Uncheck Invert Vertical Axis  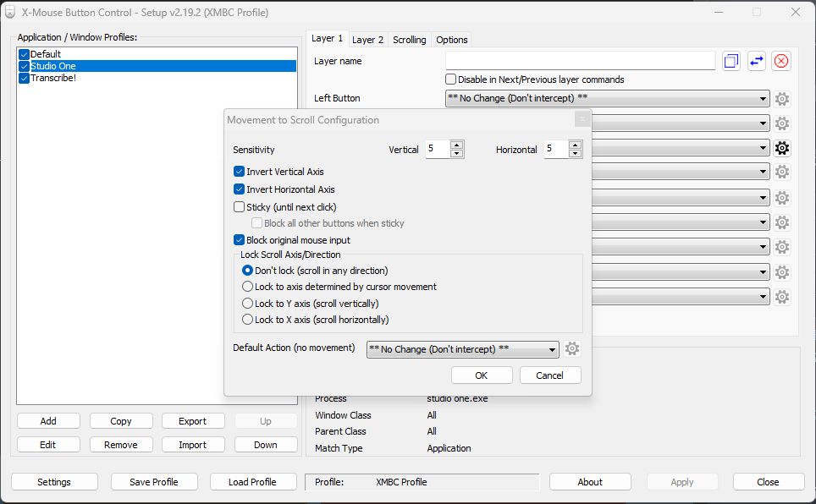(x=240, y=172)
